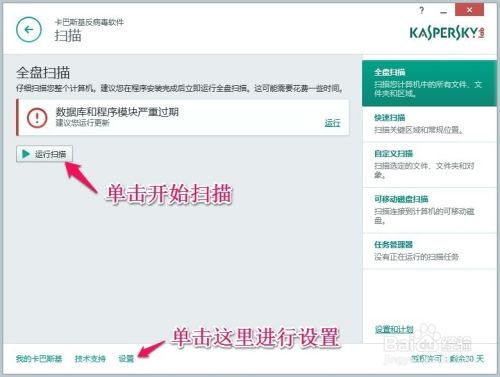Go back using the circular arrow icon
This screenshot has height=377, width=500.
coord(29,30)
